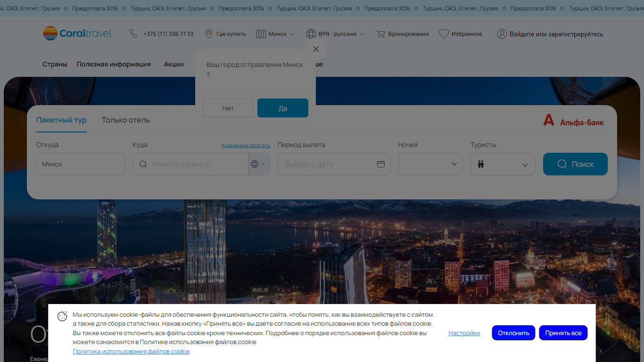Click the Поиск search button
This screenshot has width=644, height=362.
pyautogui.click(x=575, y=164)
